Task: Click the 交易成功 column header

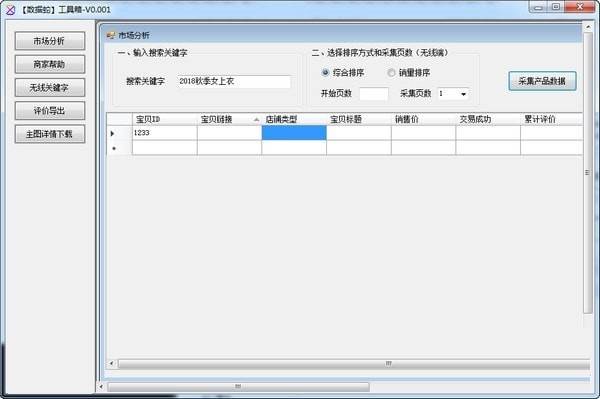Action: [x=488, y=119]
